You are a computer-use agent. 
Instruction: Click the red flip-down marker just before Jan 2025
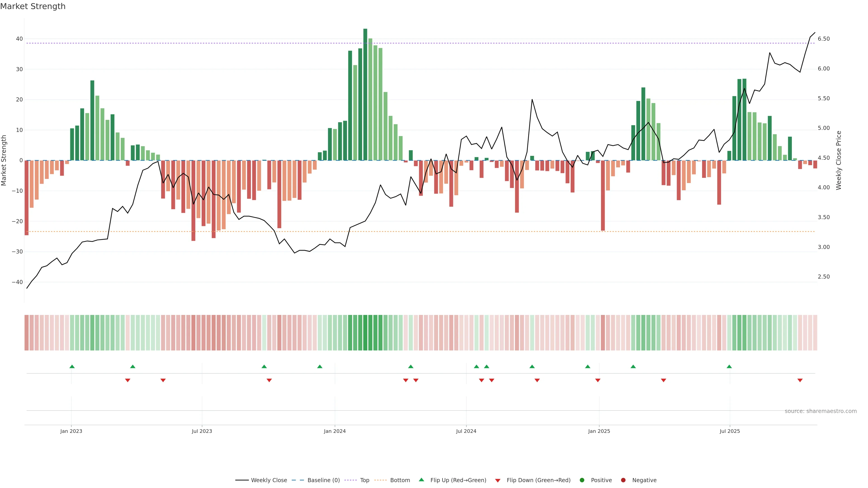[598, 380]
